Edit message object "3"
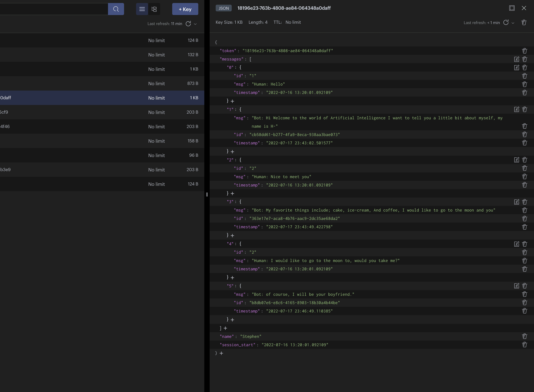Screen dimensions: 534x392 [517, 202]
